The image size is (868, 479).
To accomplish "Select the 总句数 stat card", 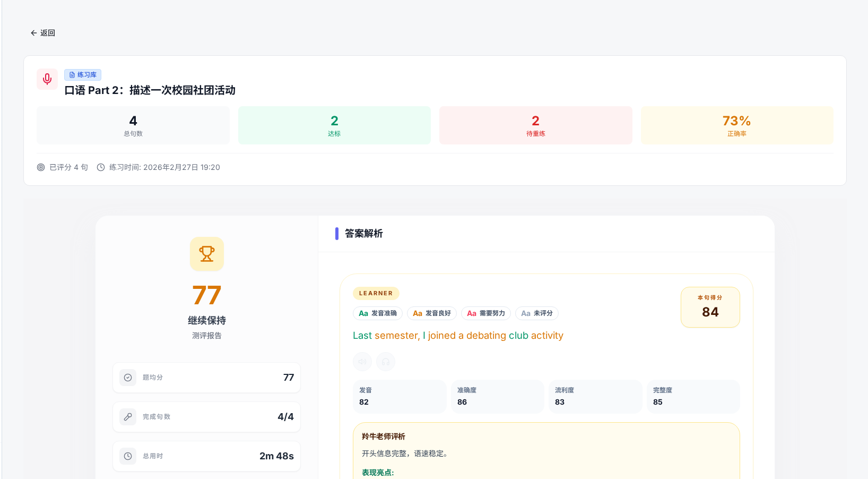I will (133, 125).
